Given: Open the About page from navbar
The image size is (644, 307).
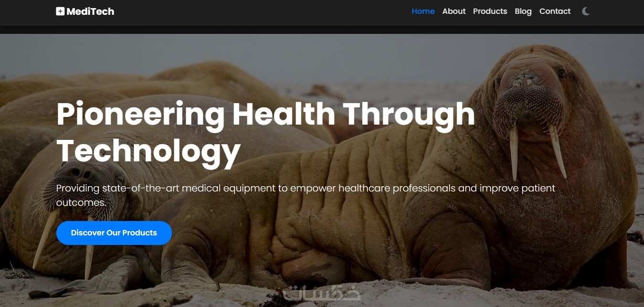Looking at the screenshot, I should pyautogui.click(x=454, y=11).
